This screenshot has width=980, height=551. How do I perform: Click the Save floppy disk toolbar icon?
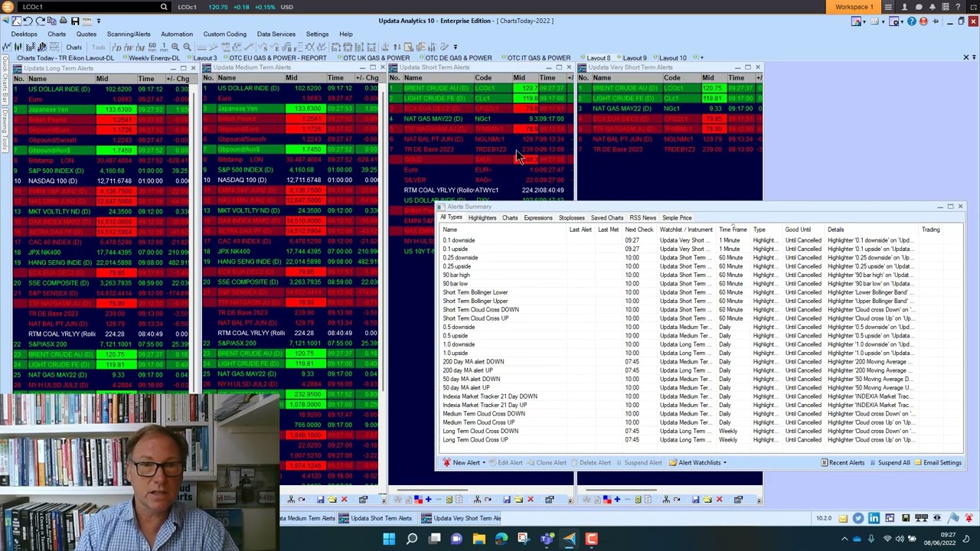click(x=75, y=21)
